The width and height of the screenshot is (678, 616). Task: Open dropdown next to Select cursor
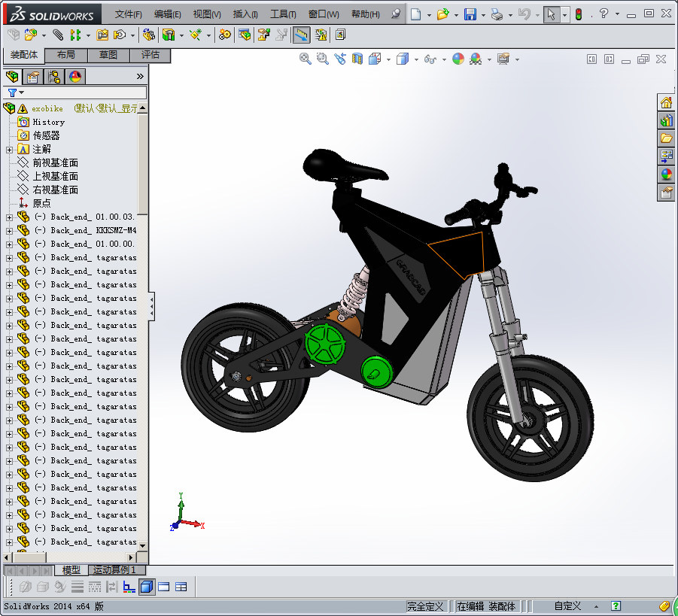point(564,15)
